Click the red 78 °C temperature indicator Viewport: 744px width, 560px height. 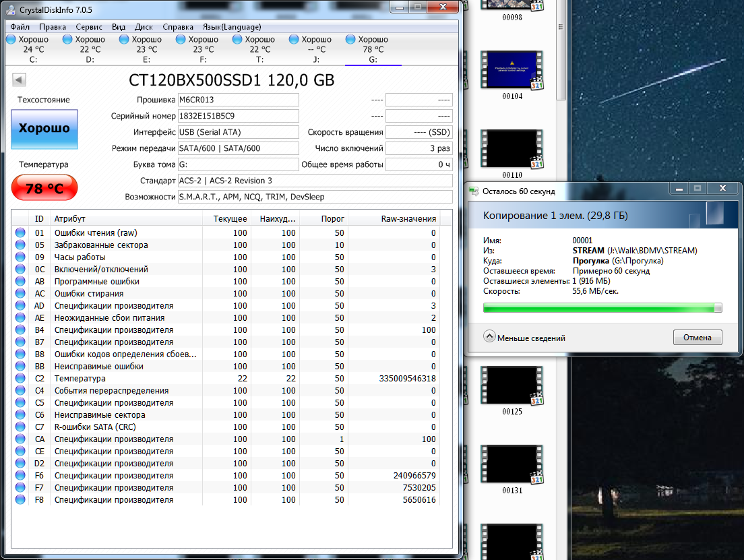click(44, 188)
